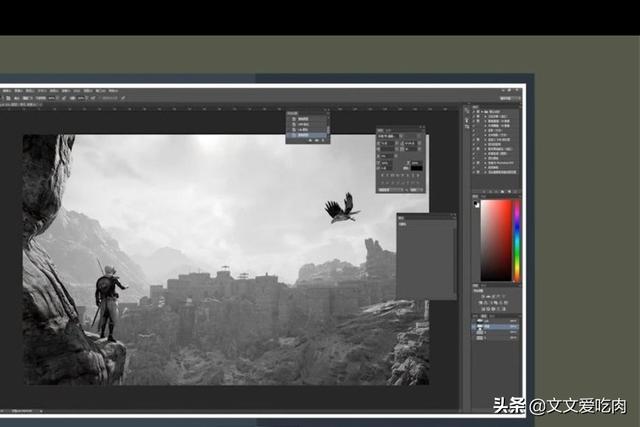
Task: Click black text color swatch in Character panel
Action: click(x=417, y=168)
